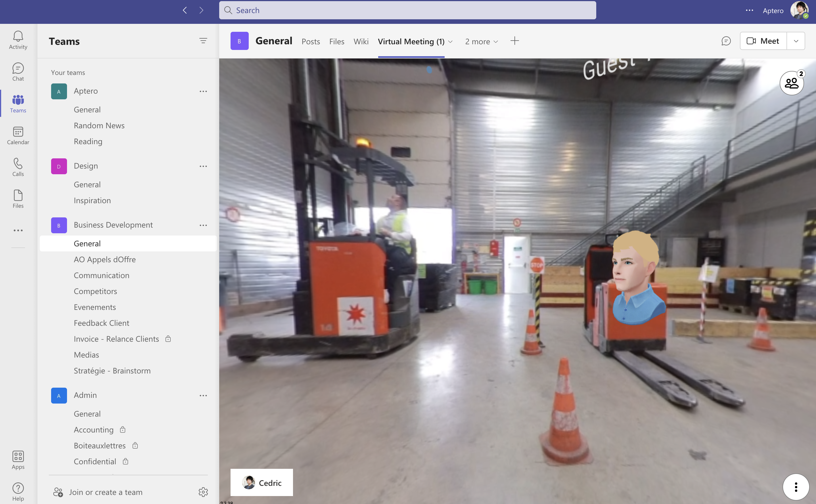Click Join or create a team
Viewport: 816px width, 504px height.
[x=105, y=492]
